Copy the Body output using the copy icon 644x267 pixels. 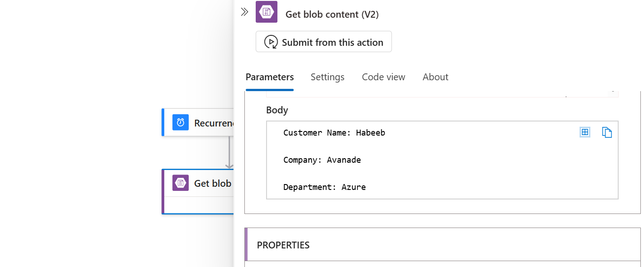tap(607, 132)
